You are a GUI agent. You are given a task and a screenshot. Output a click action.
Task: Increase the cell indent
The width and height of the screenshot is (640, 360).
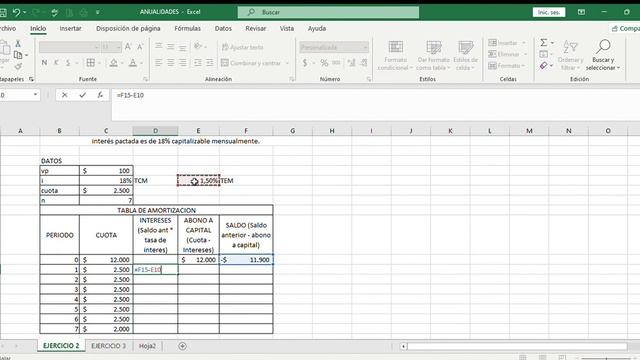(x=210, y=63)
